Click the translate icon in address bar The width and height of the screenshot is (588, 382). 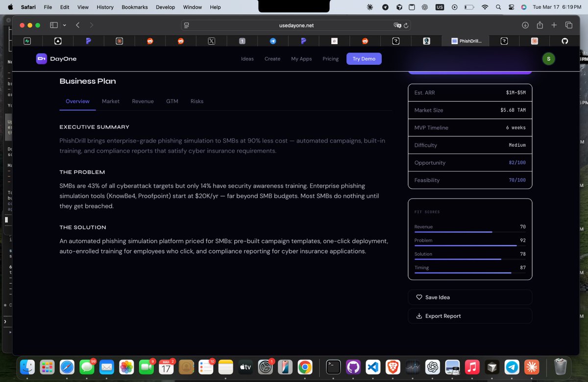[x=397, y=25]
